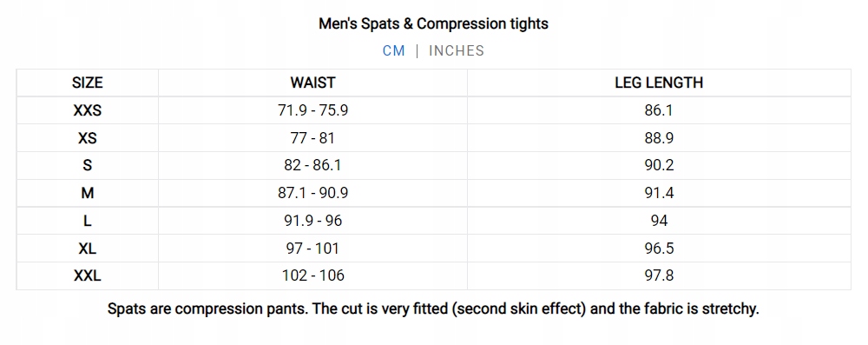Click waist value 71.9 - 75.9
Image resolution: width=868 pixels, height=345 pixels.
click(312, 110)
